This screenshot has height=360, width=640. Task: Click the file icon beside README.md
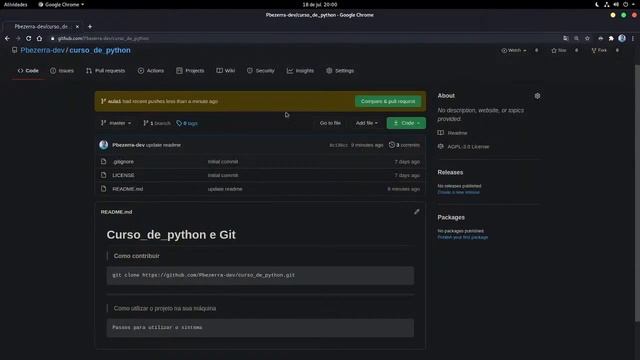(104, 189)
